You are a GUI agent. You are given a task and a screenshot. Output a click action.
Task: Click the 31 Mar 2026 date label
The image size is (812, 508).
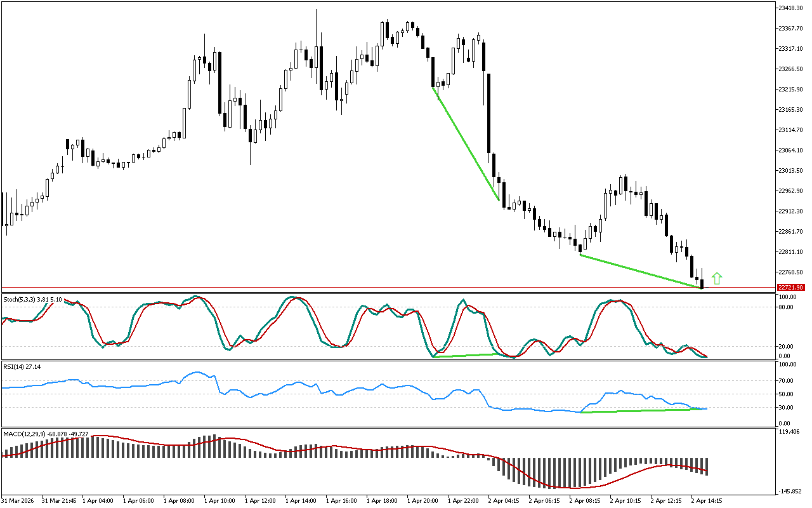(18, 500)
